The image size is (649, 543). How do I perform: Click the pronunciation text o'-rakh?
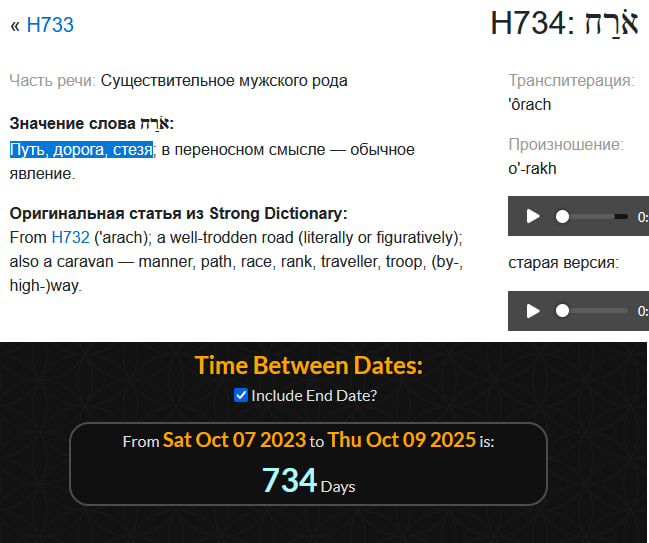pyautogui.click(x=532, y=168)
